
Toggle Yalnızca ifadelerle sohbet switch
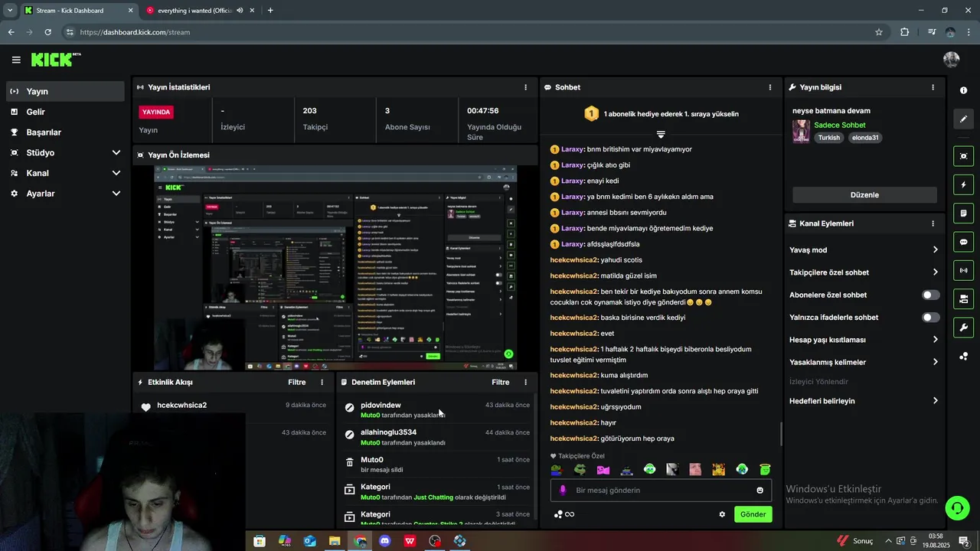click(x=931, y=317)
